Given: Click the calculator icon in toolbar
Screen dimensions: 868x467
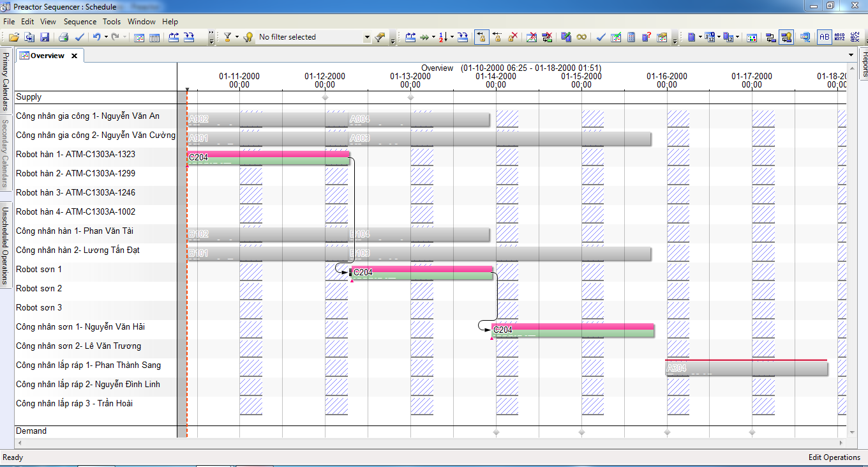Looking at the screenshot, I should coord(631,38).
